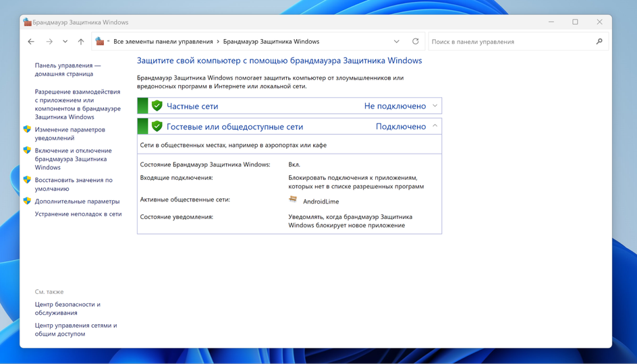Refresh the control panel page
637x364 pixels.
[415, 41]
